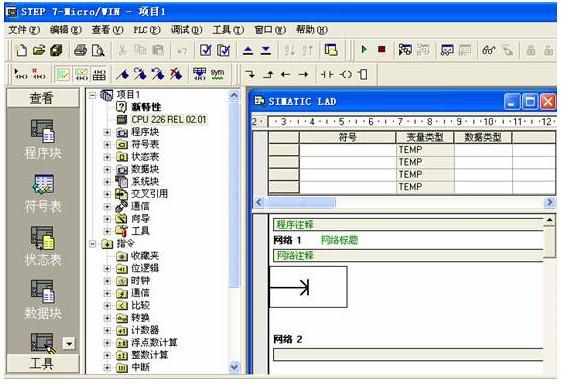Viewport: 561px width, 384px height.
Task: Set PLC to RUN with green play icon
Action: pyautogui.click(x=364, y=49)
